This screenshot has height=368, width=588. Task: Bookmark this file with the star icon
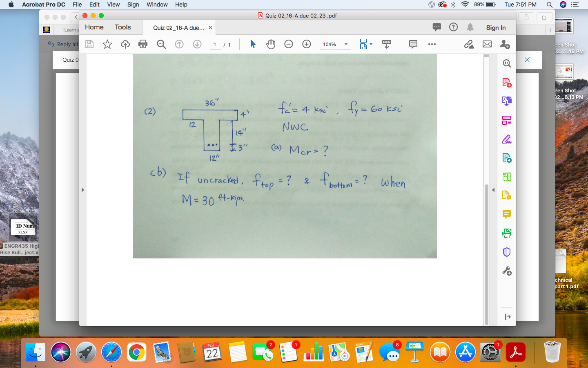107,44
